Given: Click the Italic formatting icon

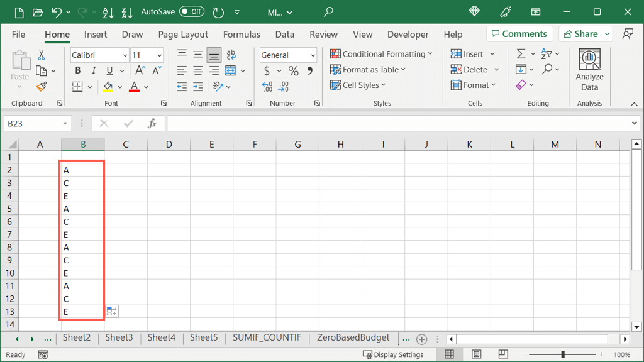Looking at the screenshot, I should (x=94, y=70).
